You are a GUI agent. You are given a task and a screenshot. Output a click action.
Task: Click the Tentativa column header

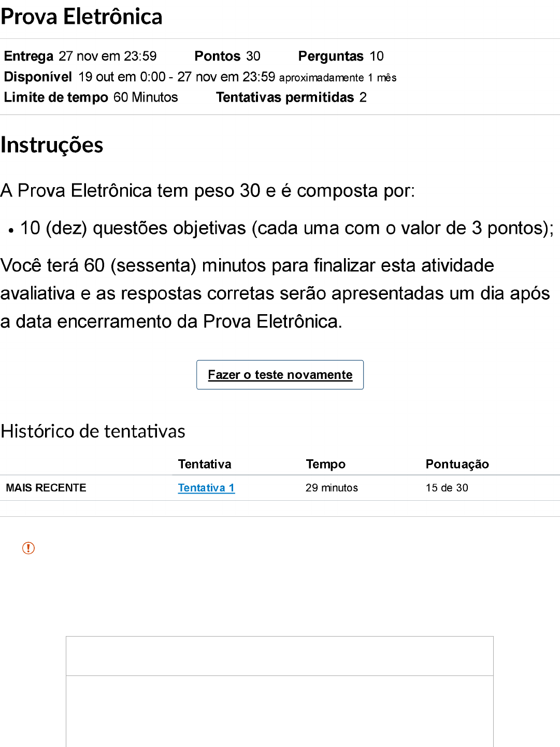pyautogui.click(x=205, y=464)
